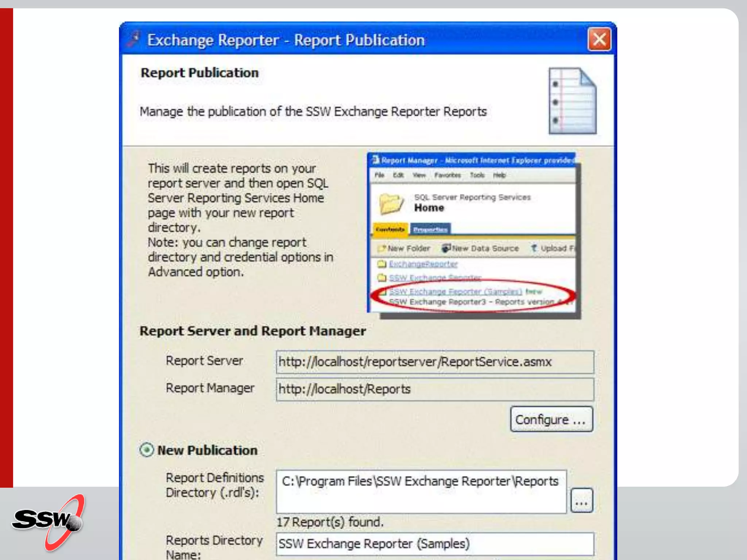Click the SSW Exchange Reporter (Samples) link
Viewport: 747px width, 560px height.
[455, 291]
